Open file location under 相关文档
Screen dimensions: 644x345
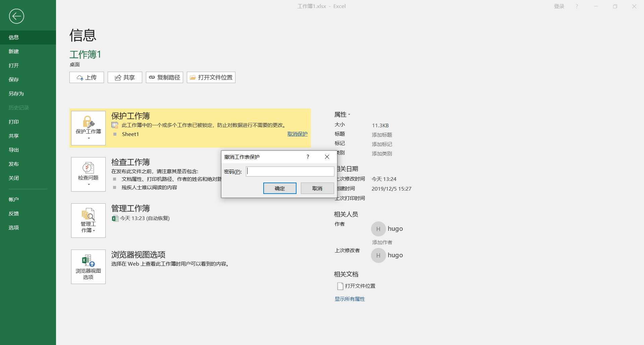coord(356,286)
